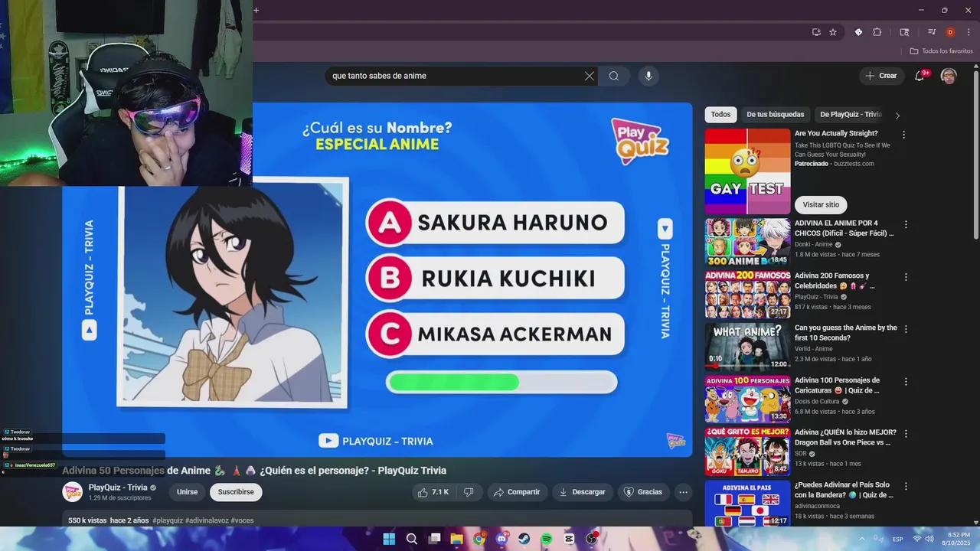Open Adivina 100 Personajes de Caricaturas title

click(x=837, y=385)
